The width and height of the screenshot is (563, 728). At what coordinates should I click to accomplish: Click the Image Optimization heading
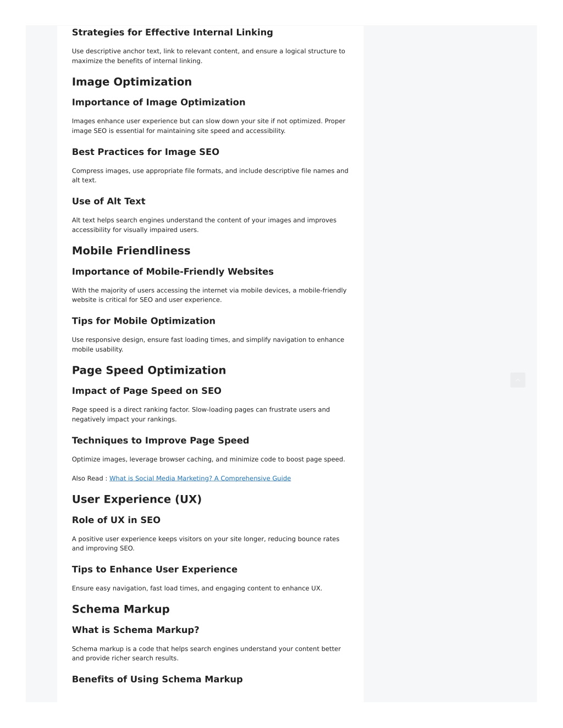132,82
